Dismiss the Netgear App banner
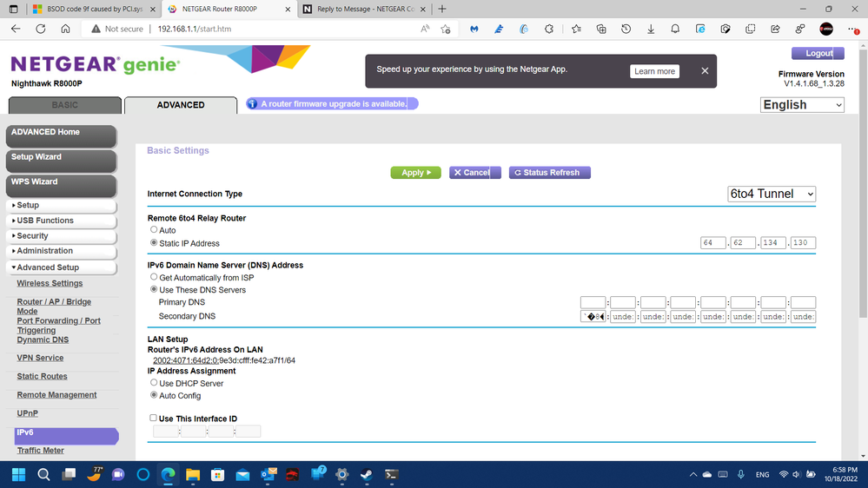The height and width of the screenshot is (488, 868). 705,71
